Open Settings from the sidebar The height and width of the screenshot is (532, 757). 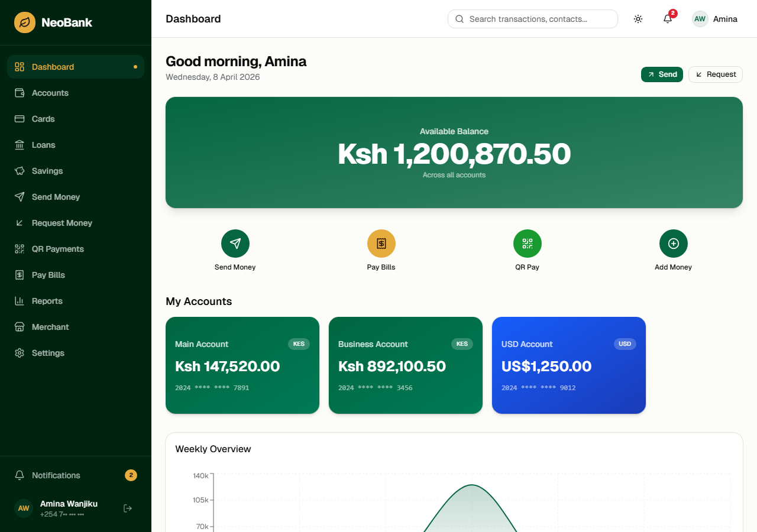tap(76, 353)
